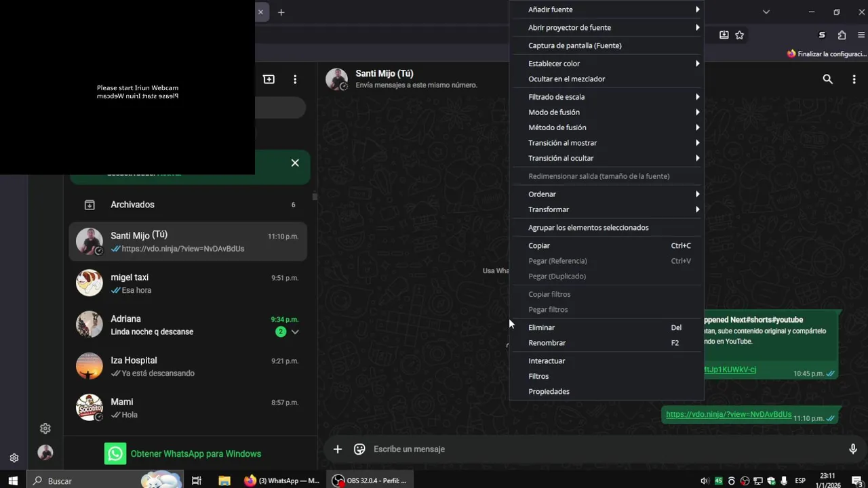Click the volume icon in tray

click(705, 481)
